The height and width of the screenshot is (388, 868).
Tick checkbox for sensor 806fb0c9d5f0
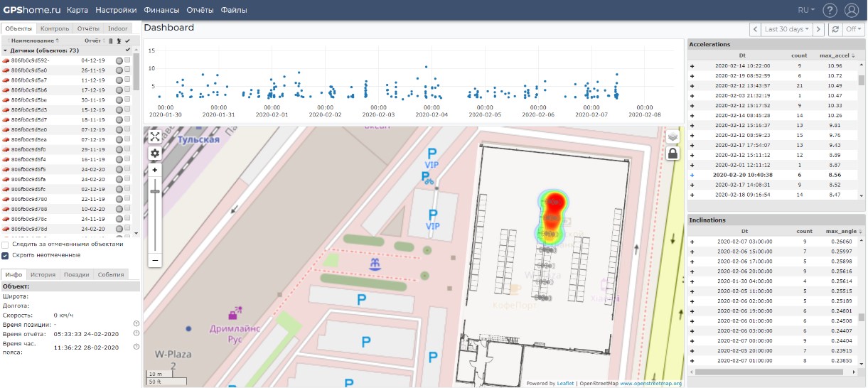(127, 150)
